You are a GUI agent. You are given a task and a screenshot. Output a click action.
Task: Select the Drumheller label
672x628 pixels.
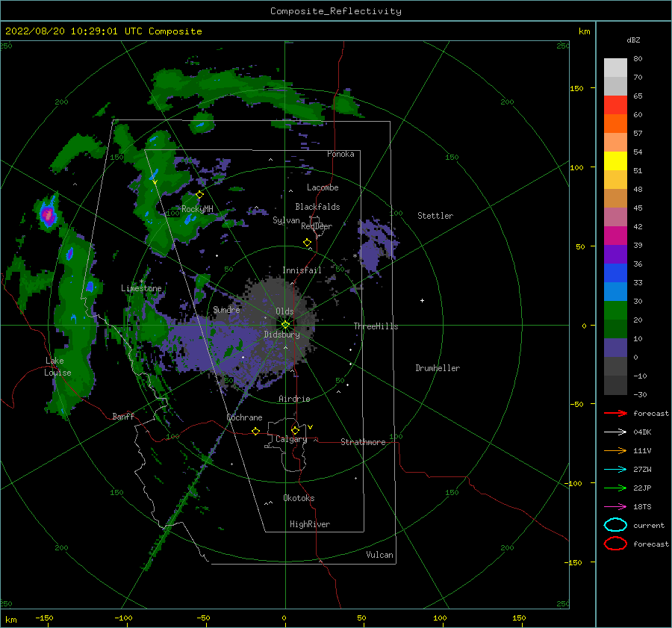pyautogui.click(x=438, y=368)
